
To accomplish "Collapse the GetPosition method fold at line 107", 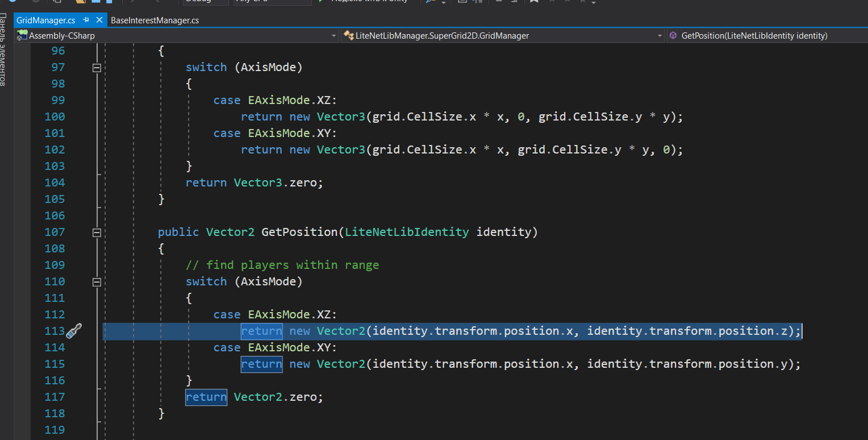I will pos(97,232).
